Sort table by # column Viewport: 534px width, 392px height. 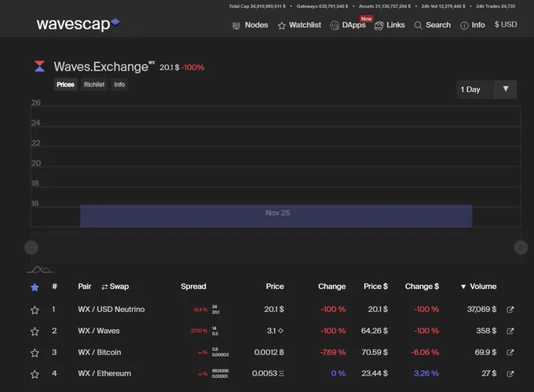pyautogui.click(x=54, y=287)
